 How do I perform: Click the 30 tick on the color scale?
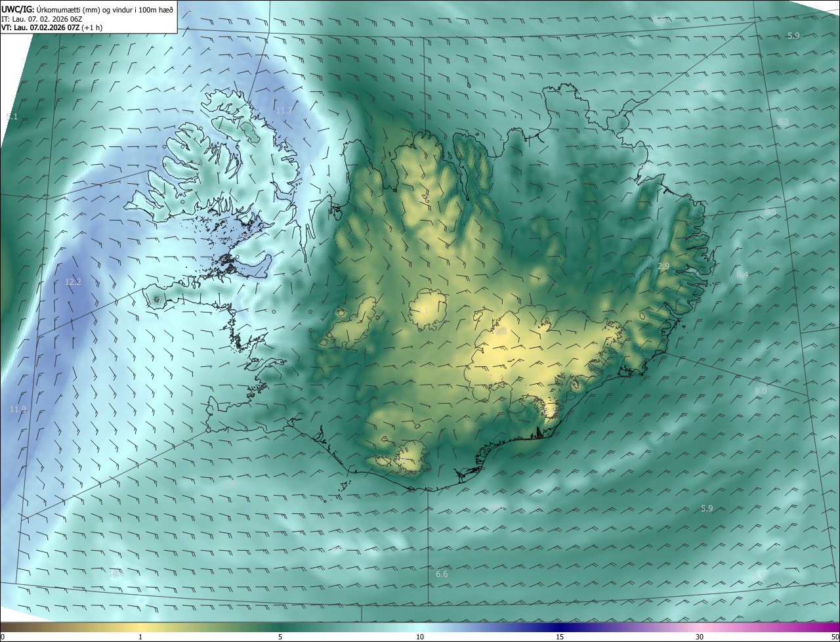coord(700,637)
